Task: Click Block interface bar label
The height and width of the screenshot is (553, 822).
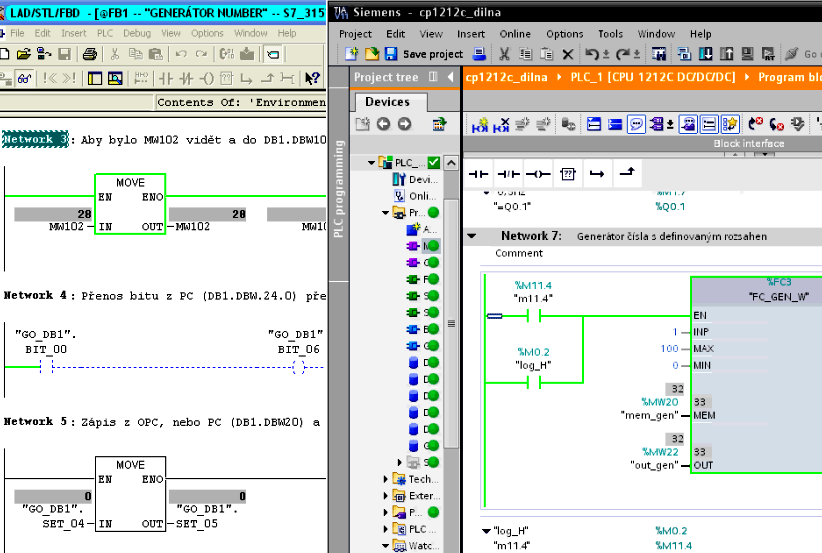Action: (748, 143)
